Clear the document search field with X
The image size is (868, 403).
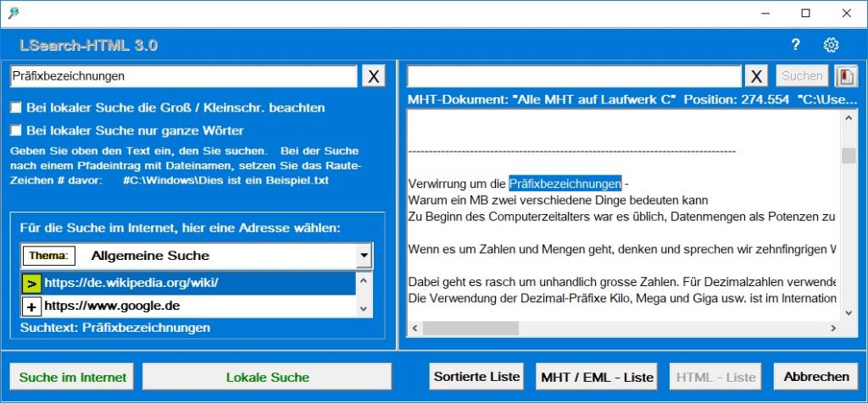756,76
